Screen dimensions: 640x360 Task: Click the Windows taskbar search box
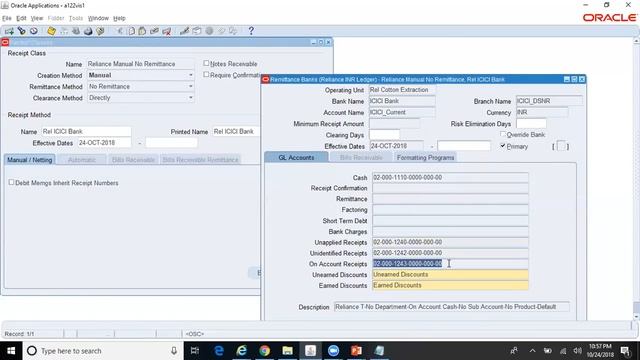(x=102, y=351)
